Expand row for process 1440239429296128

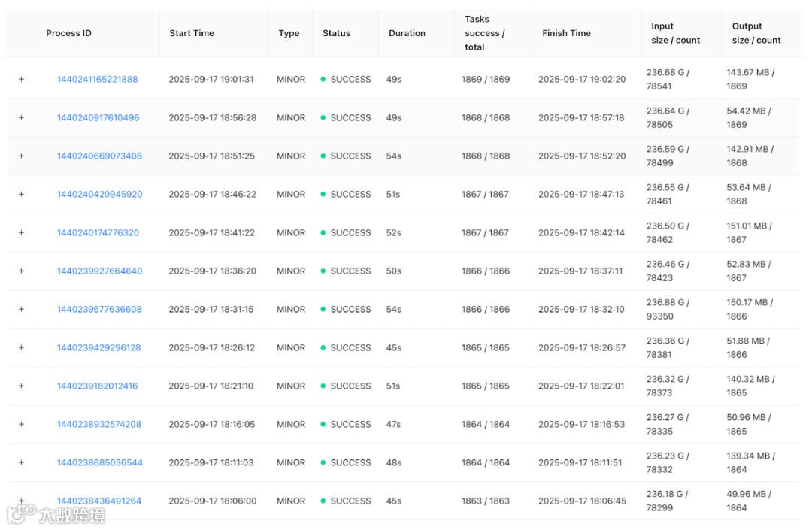[x=21, y=347]
